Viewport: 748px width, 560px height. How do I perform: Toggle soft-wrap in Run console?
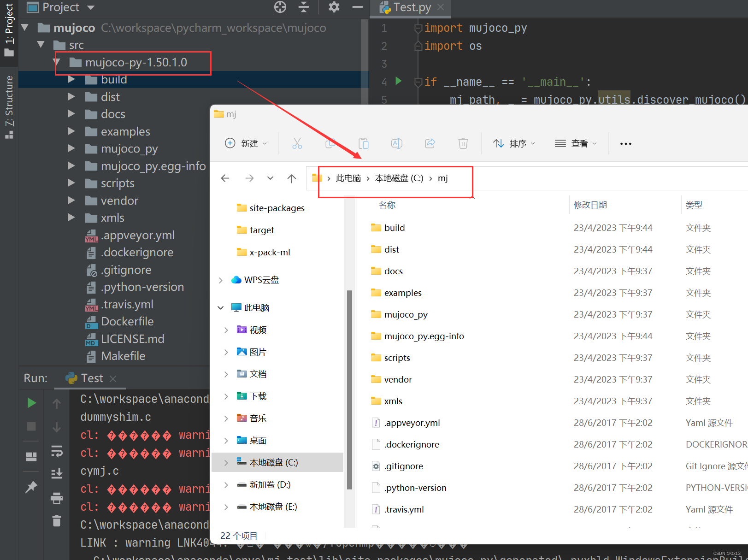tap(57, 451)
